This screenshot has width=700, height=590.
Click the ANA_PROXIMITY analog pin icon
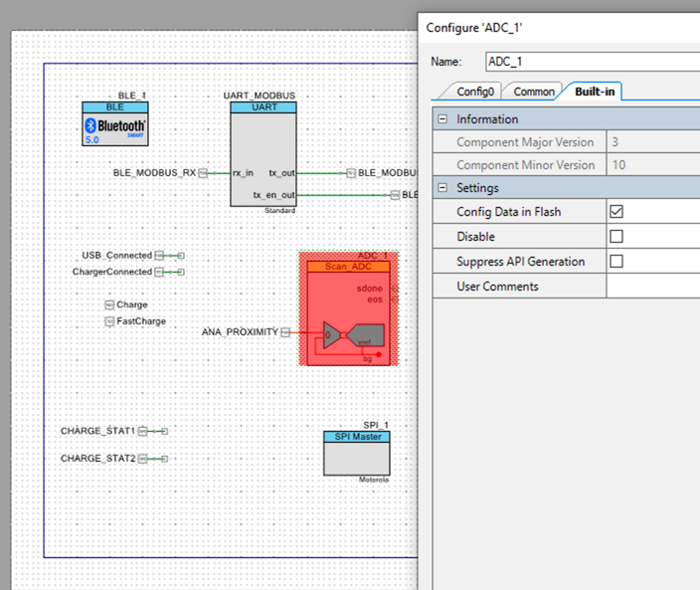click(285, 332)
